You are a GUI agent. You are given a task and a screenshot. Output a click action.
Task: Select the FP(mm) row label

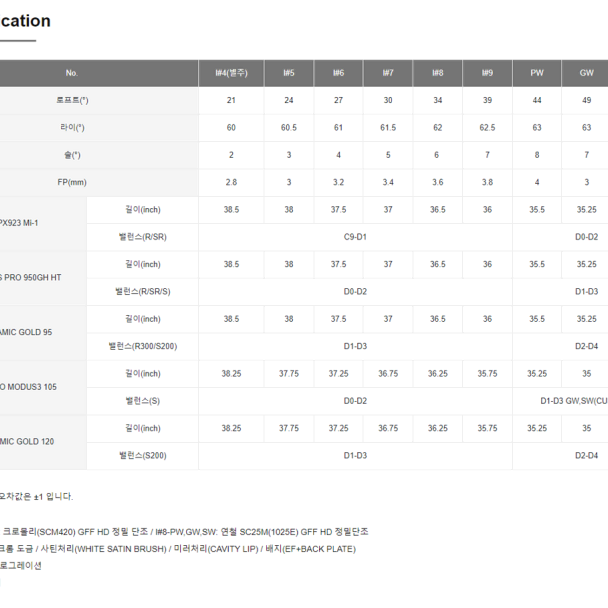click(72, 182)
